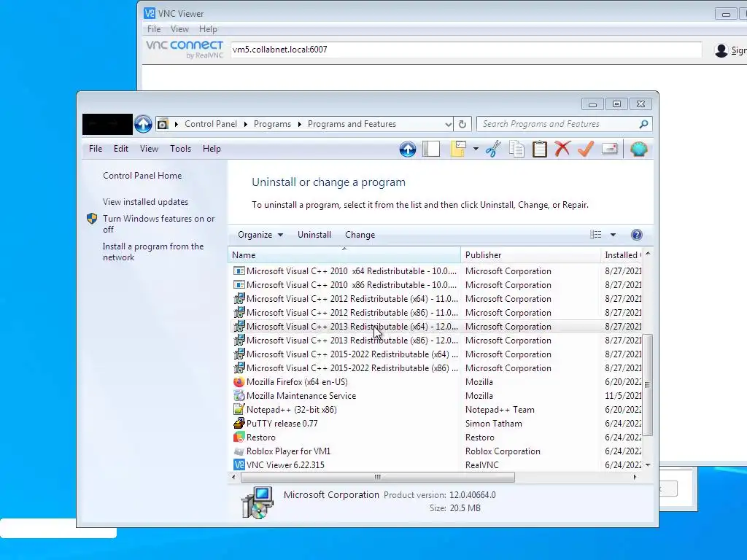Expand the arrow after Programs breadcrumb
747x560 pixels.
click(300, 124)
